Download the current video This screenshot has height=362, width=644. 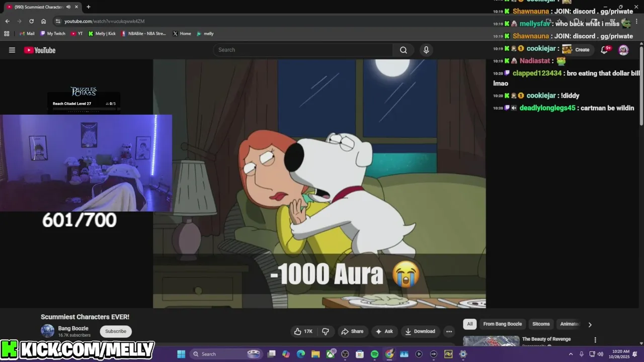420,331
